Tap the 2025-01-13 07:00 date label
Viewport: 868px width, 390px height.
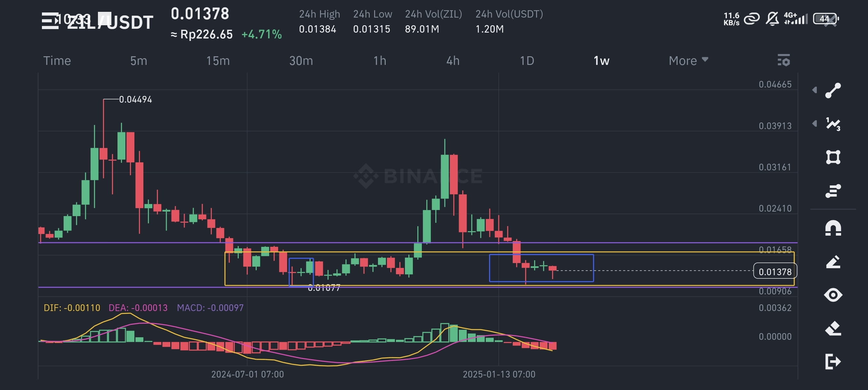(499, 374)
